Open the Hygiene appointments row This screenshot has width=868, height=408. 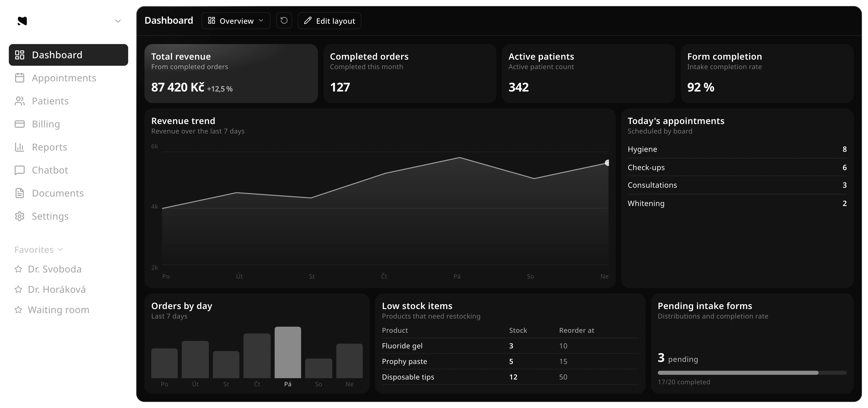click(x=737, y=149)
